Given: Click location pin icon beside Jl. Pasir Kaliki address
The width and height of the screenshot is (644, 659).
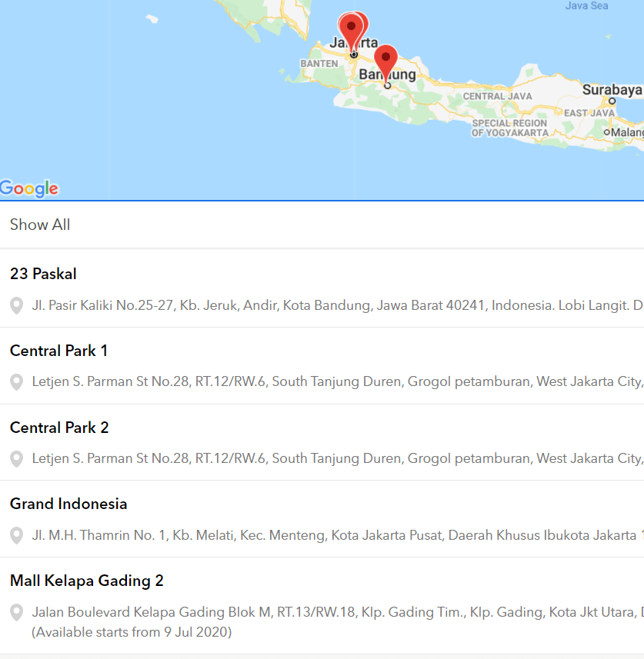Looking at the screenshot, I should tap(16, 305).
